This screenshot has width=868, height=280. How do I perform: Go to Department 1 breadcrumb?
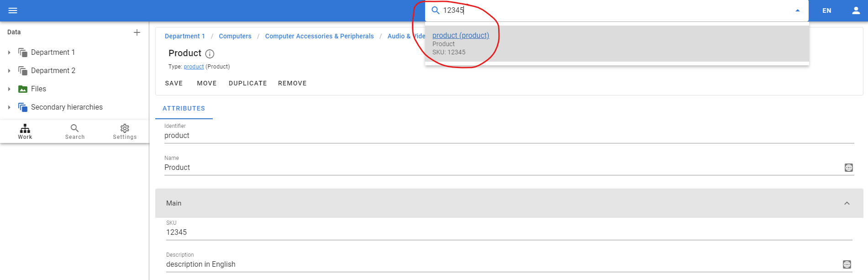pyautogui.click(x=184, y=36)
